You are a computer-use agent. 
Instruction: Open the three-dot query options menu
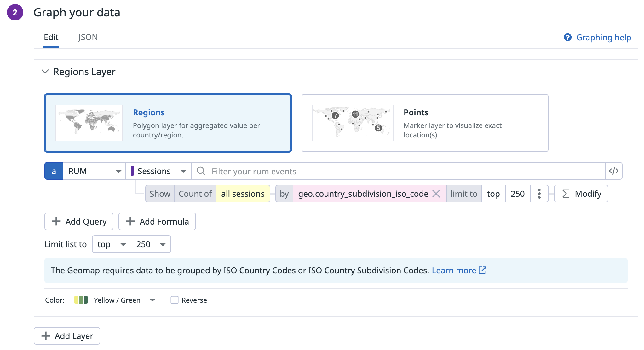[x=539, y=194]
